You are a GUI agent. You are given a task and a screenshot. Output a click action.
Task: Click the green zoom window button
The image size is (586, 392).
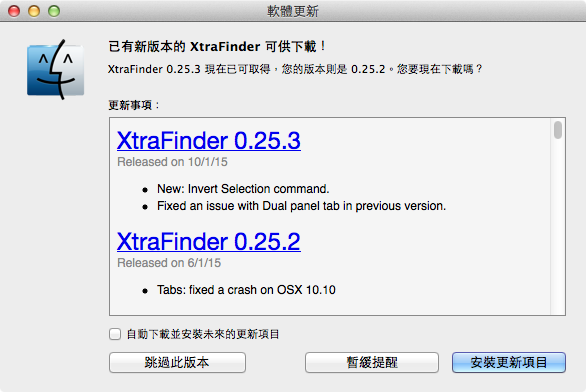(54, 11)
